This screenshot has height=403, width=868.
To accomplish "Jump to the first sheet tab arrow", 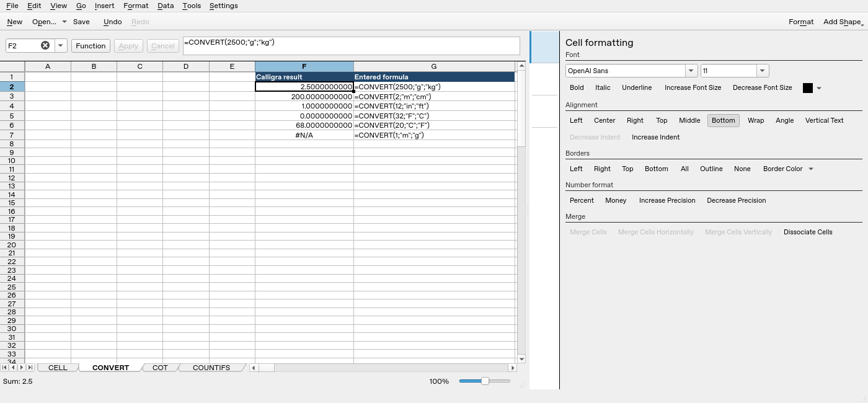I will pyautogui.click(x=5, y=368).
